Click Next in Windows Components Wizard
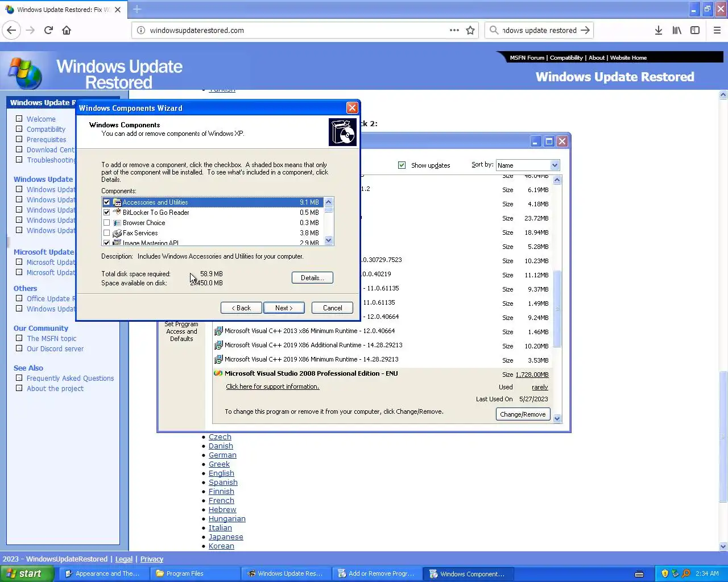This screenshot has width=728, height=582. pos(284,308)
